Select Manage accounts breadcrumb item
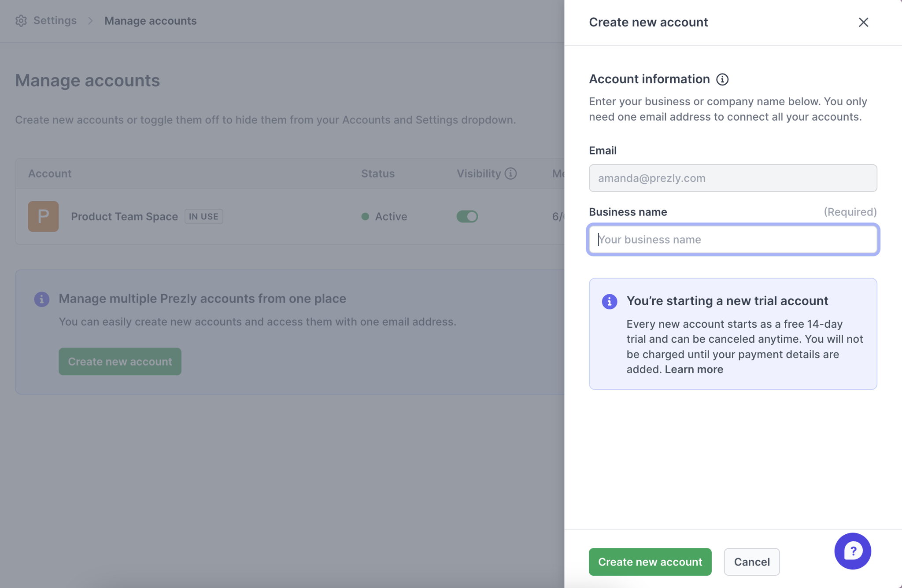 pyautogui.click(x=150, y=21)
